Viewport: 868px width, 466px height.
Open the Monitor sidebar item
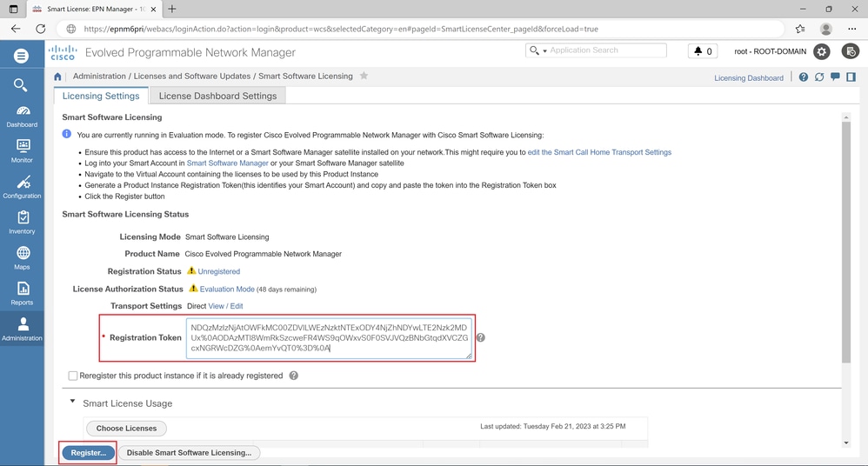tap(22, 151)
